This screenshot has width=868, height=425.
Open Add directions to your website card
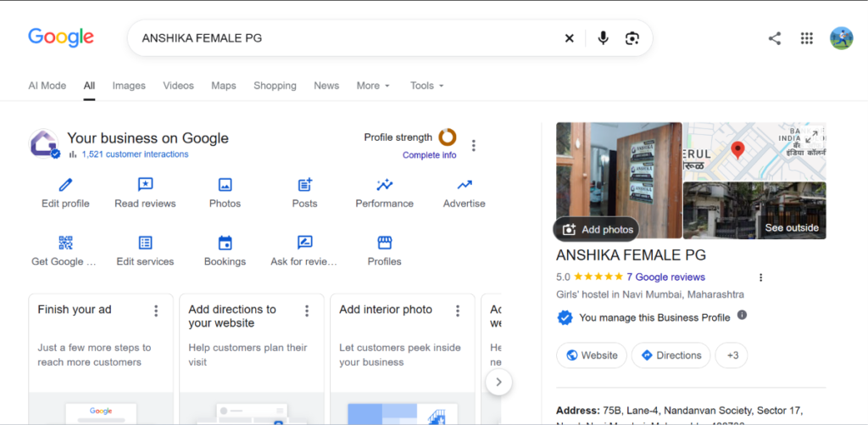(x=251, y=359)
